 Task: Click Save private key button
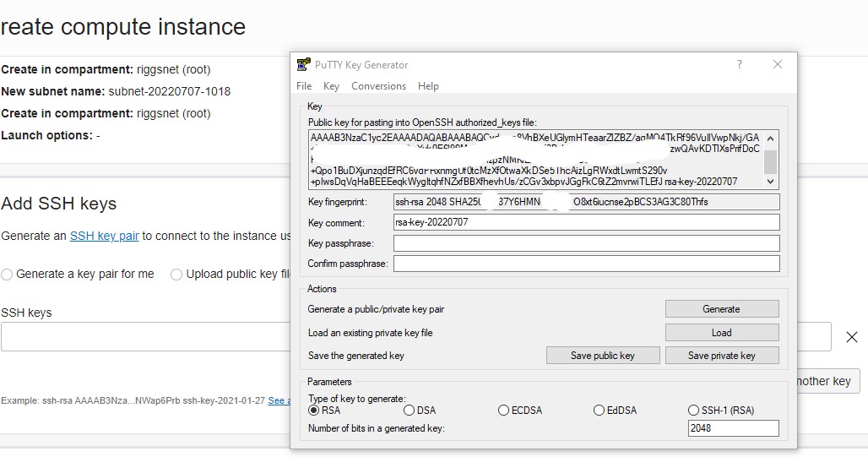pyautogui.click(x=722, y=356)
